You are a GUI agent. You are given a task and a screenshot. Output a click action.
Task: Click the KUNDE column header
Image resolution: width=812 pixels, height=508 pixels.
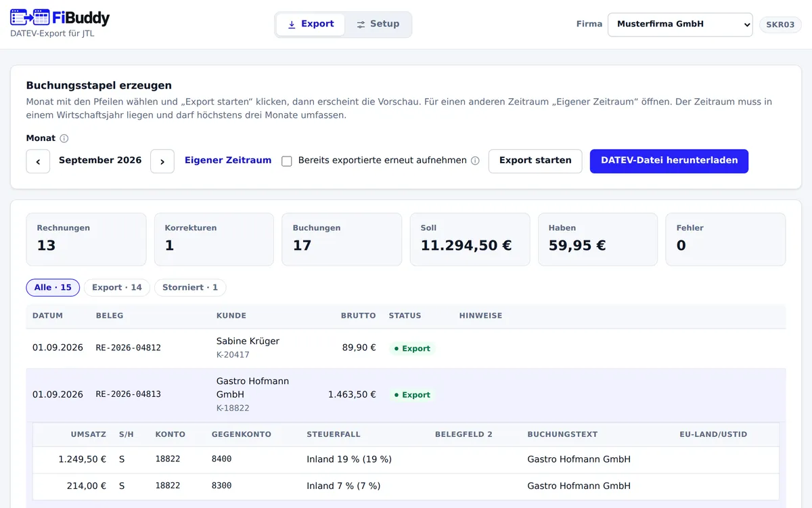(231, 316)
